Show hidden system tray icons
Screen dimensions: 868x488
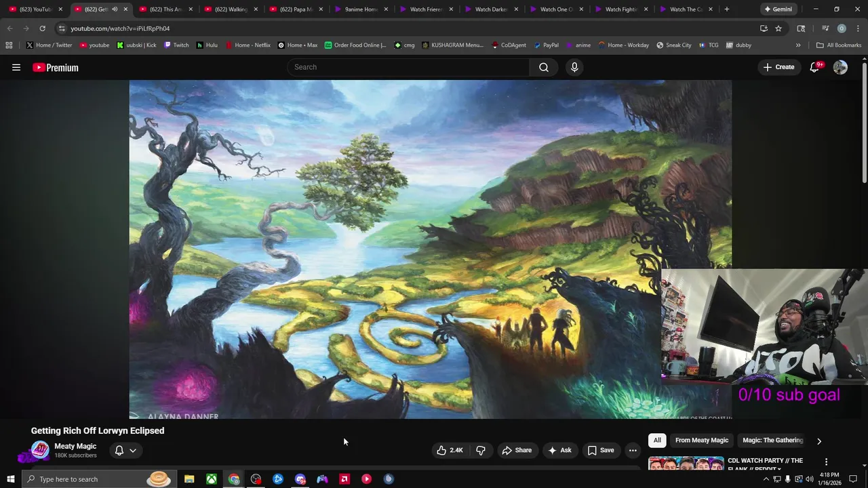[x=766, y=479]
